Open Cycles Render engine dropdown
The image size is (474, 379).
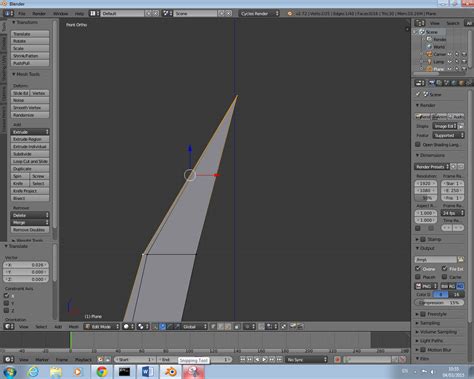(x=259, y=13)
